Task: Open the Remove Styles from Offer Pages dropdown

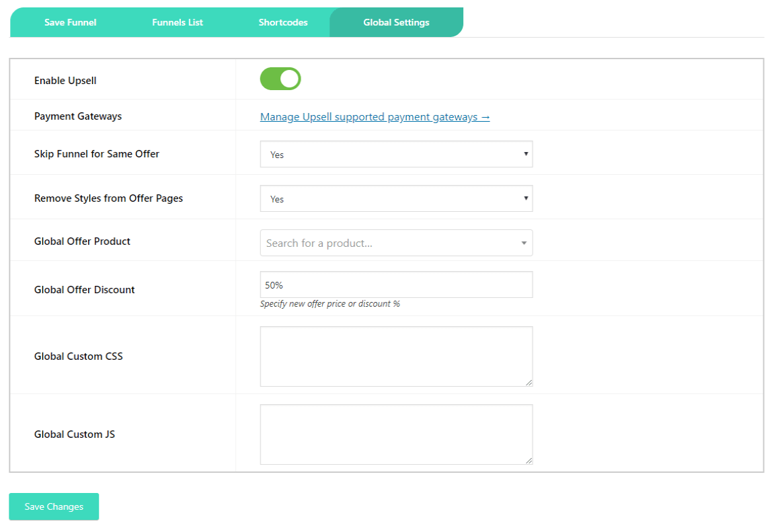Action: (396, 198)
